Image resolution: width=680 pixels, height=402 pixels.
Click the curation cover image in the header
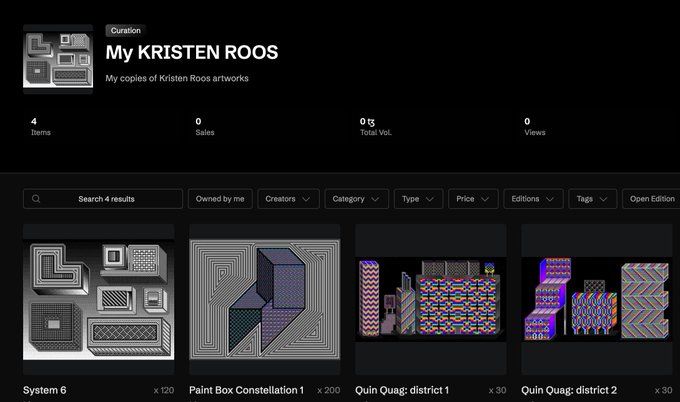click(58, 59)
